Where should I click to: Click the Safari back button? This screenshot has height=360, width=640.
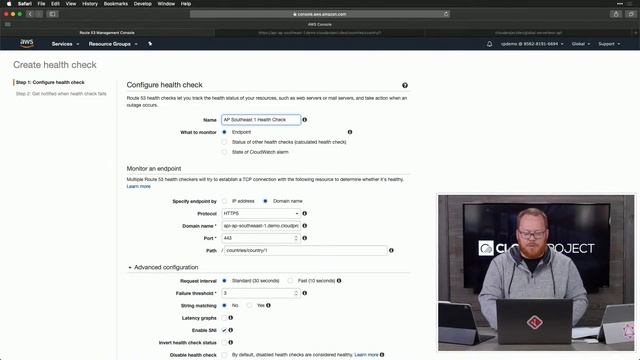coord(30,14)
